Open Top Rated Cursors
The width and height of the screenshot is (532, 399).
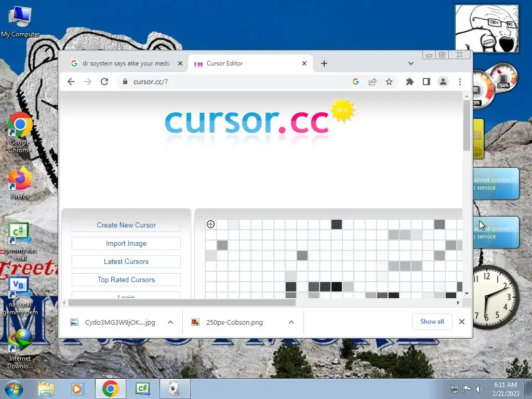click(x=126, y=280)
